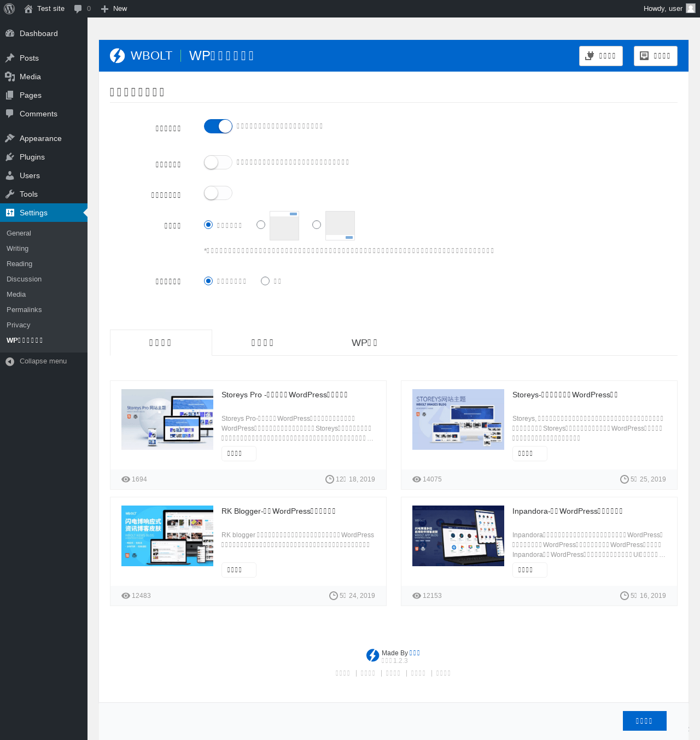Click the footer WBOLT lightning logo

coord(373,655)
